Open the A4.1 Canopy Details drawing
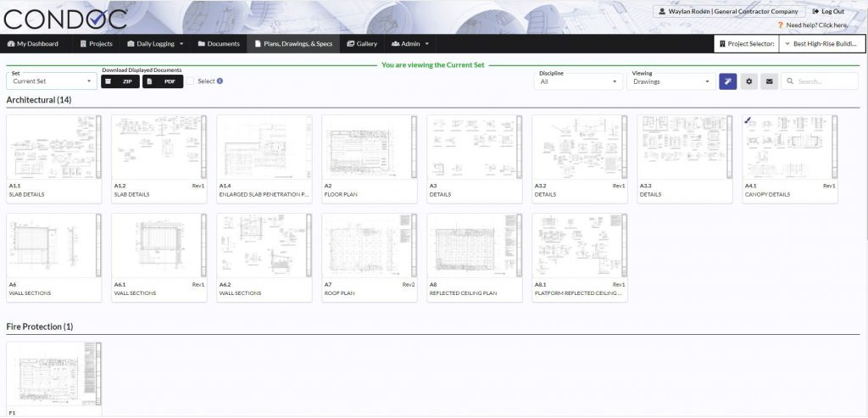868x418 pixels. click(790, 159)
